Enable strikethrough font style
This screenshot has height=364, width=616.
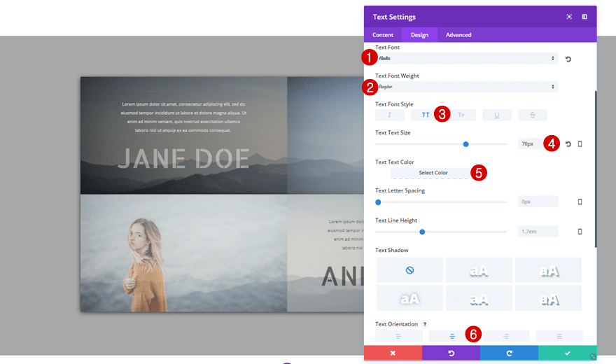tap(532, 115)
